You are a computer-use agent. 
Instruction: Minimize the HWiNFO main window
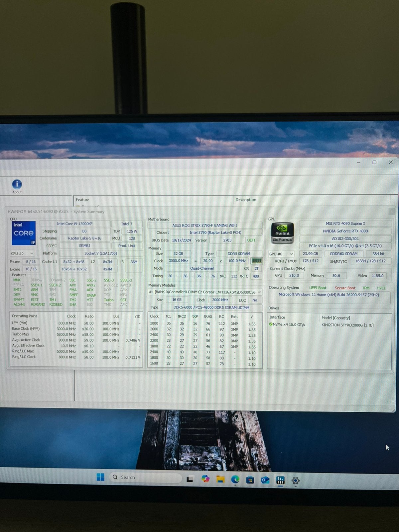pyautogui.click(x=358, y=162)
